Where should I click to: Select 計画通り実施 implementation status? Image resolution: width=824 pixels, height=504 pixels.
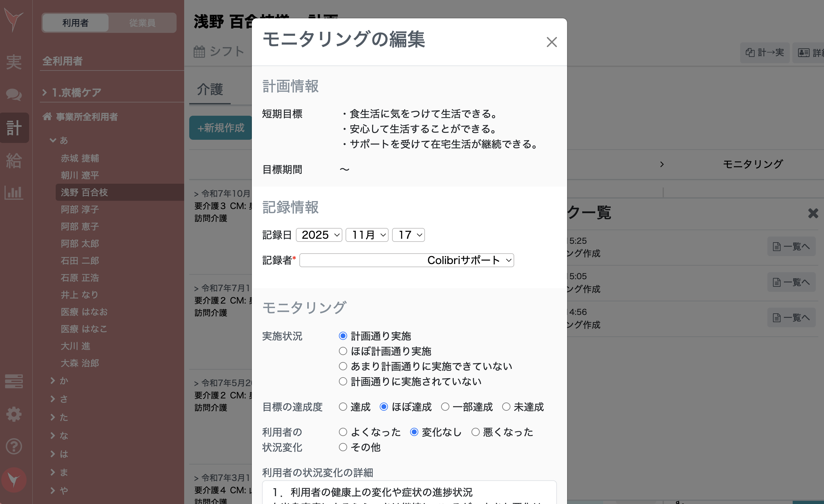(343, 336)
